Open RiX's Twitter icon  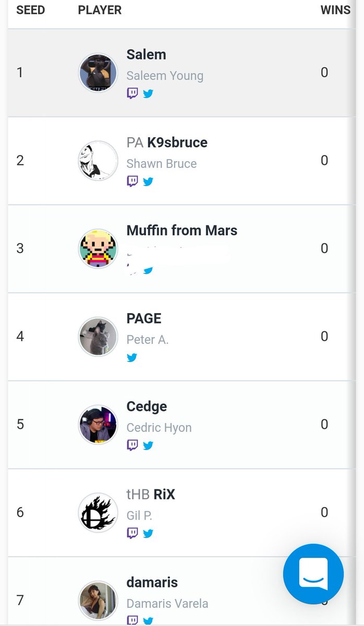148,533
